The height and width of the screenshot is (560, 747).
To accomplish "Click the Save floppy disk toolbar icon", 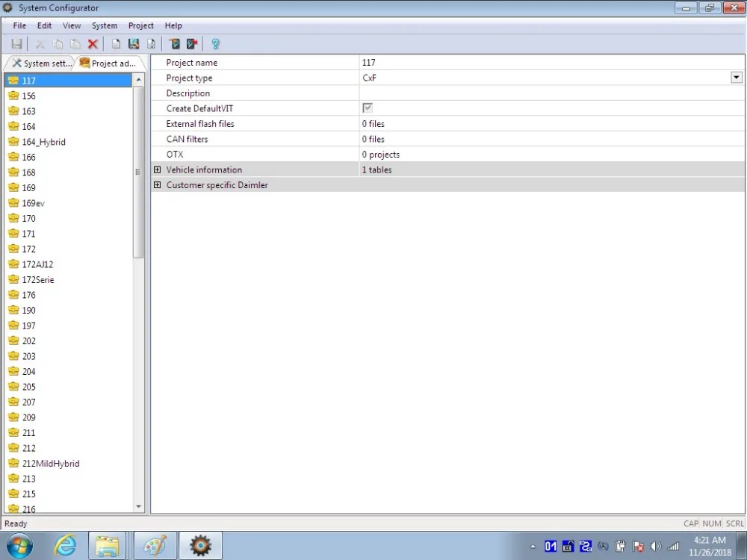I will pyautogui.click(x=16, y=44).
